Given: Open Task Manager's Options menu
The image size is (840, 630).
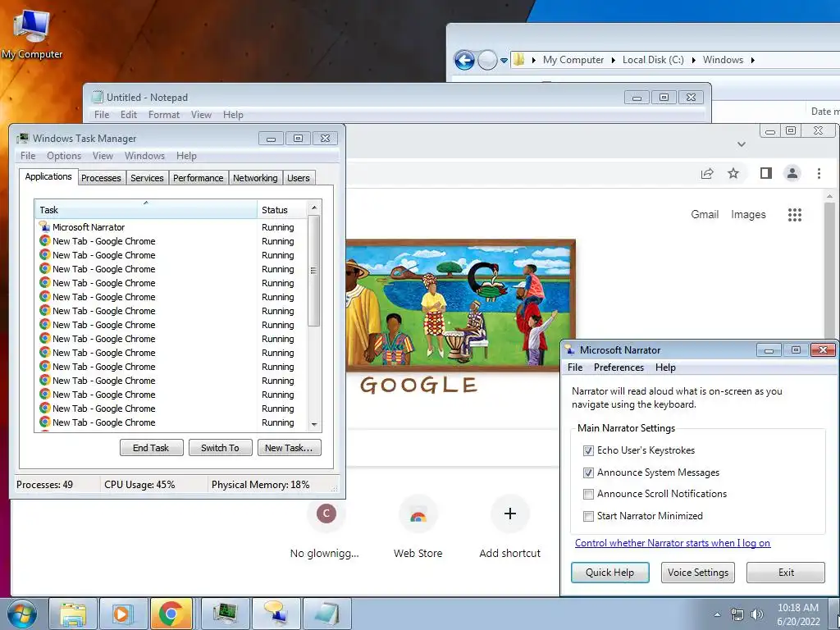Looking at the screenshot, I should (x=64, y=156).
